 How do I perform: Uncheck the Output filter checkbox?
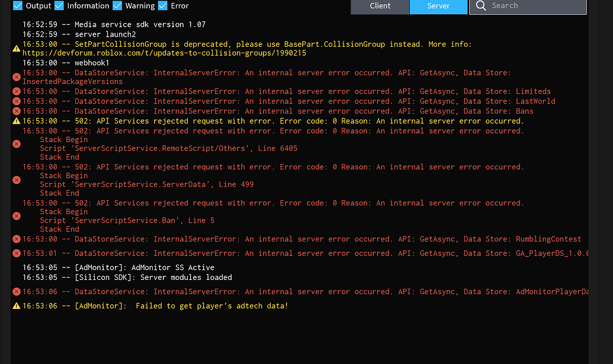[x=18, y=5]
